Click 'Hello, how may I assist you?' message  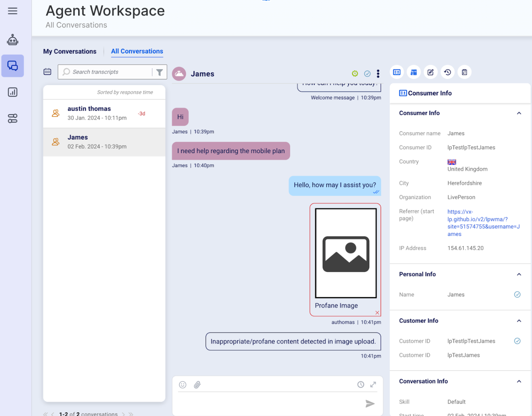pos(335,185)
